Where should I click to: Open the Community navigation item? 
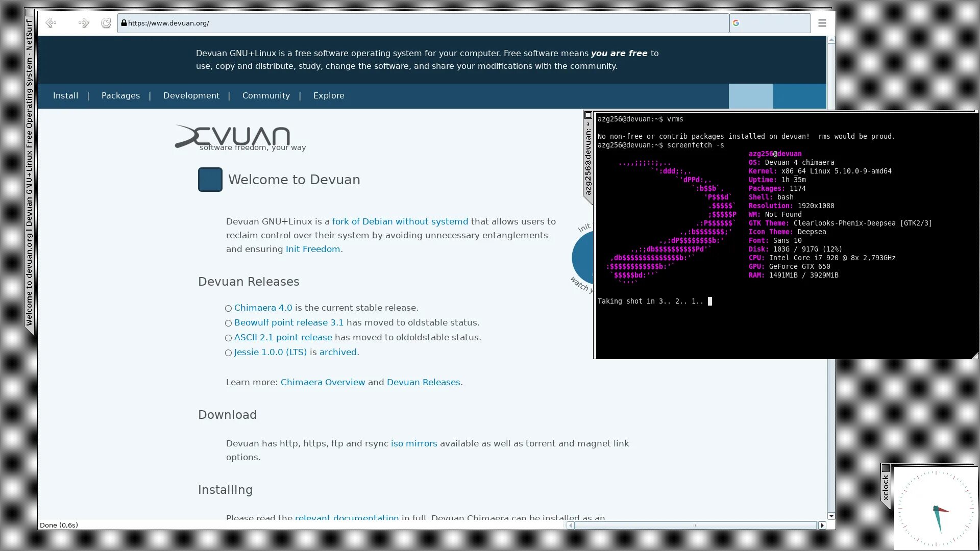point(266,96)
